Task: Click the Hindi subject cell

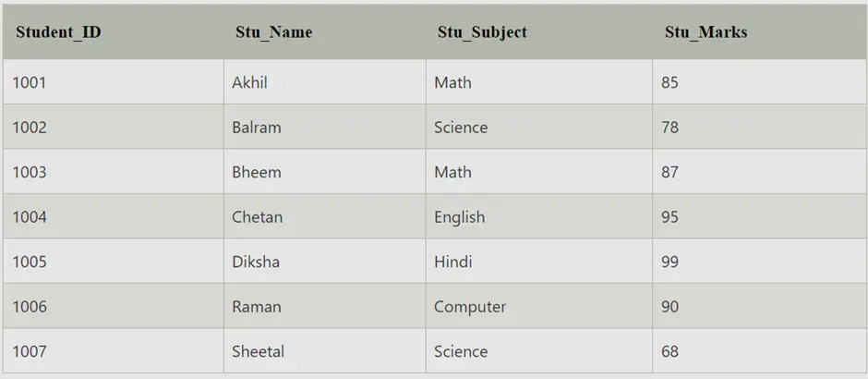Action: click(539, 262)
